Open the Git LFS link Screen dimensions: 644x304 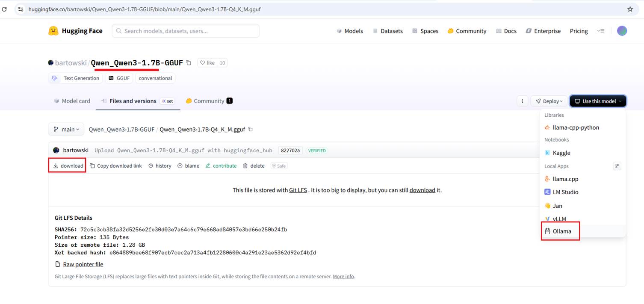298,190
